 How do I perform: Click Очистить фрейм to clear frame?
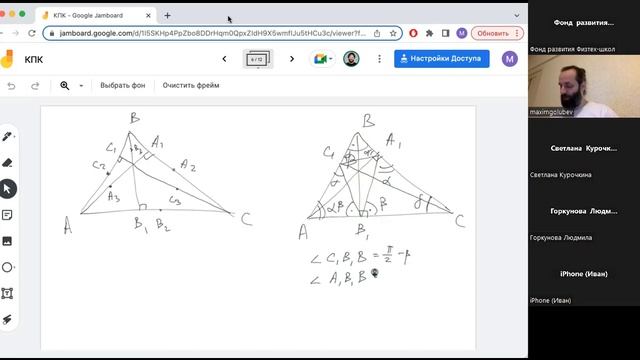(191, 85)
